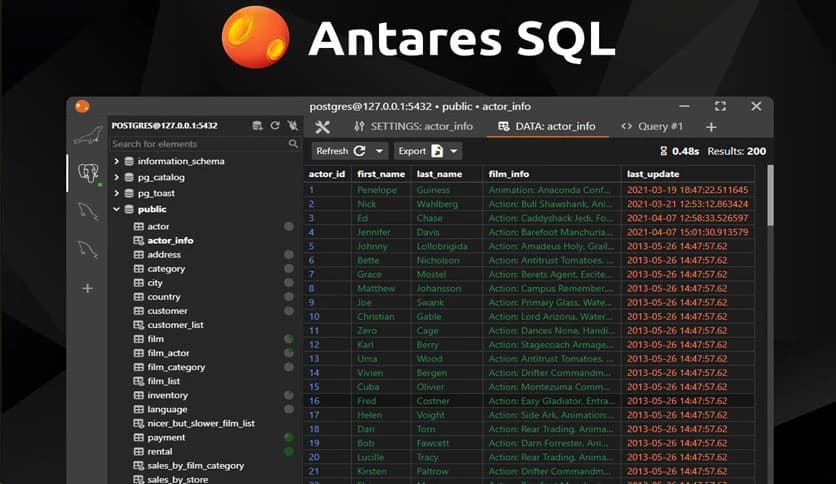Open a new tab with the plus icon
836x484 pixels.
[711, 127]
